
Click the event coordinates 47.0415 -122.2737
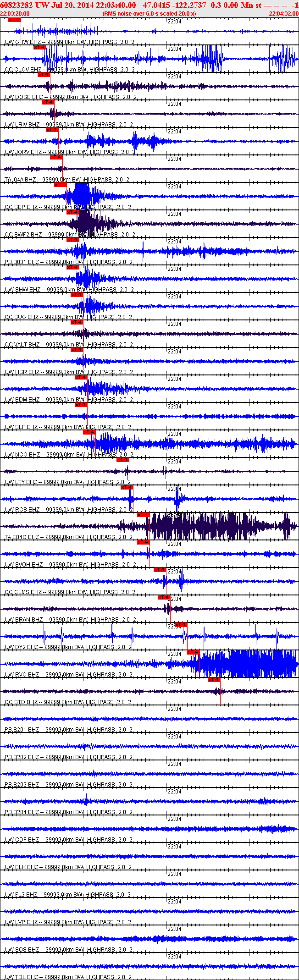(x=174, y=5)
